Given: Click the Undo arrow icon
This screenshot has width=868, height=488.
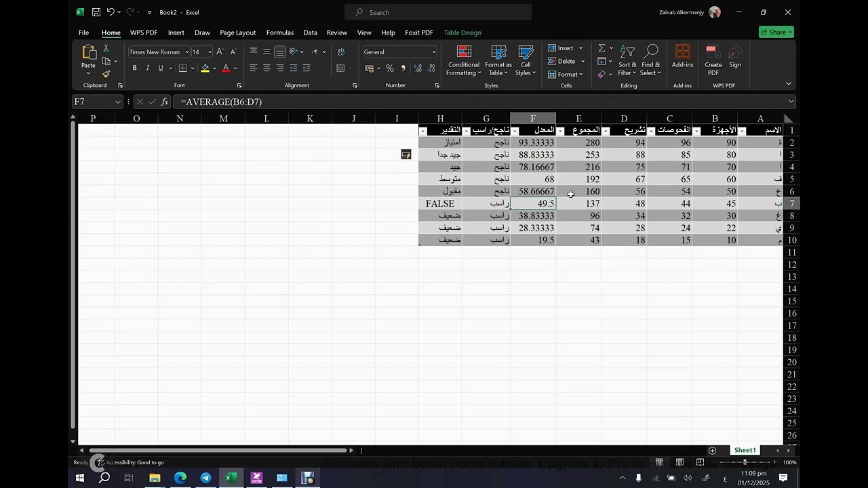Looking at the screenshot, I should 111,12.
